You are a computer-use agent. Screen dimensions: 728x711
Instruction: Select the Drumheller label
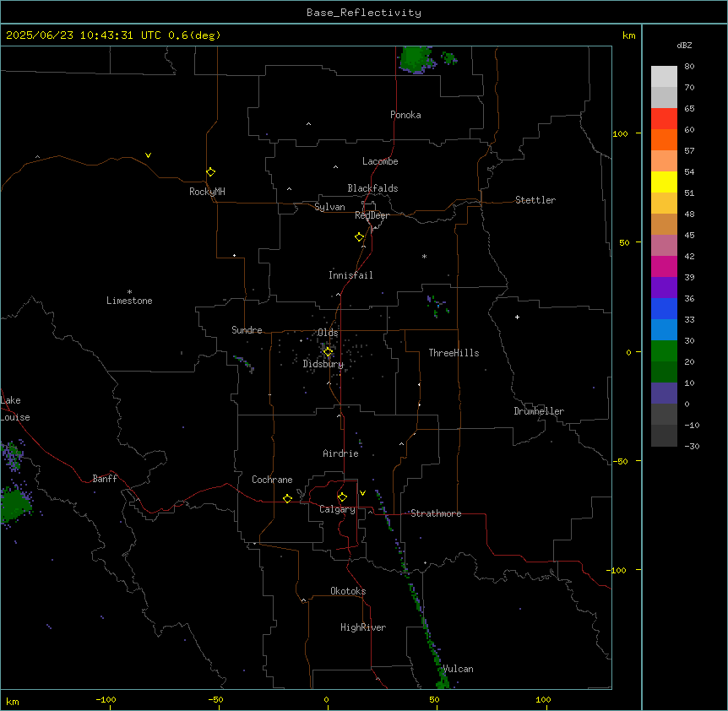[539, 411]
